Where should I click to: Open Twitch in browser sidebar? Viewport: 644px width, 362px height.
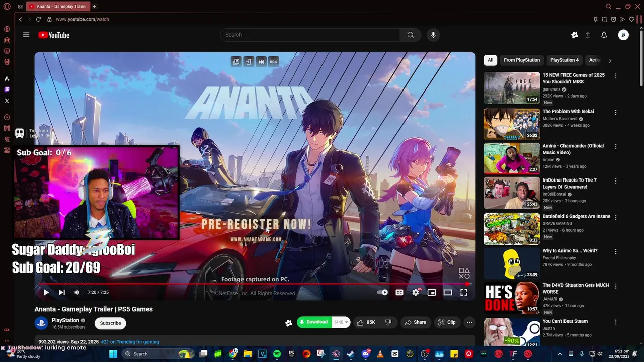(x=7, y=89)
